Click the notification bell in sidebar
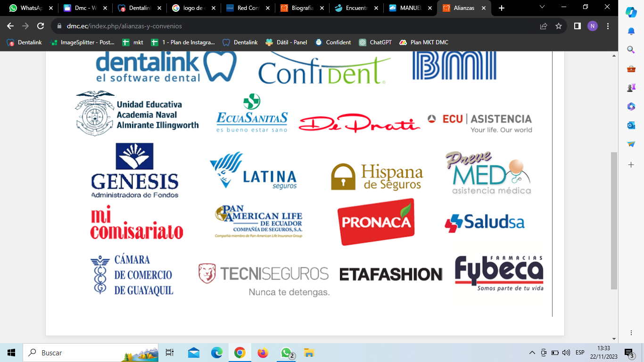This screenshot has height=362, width=644. [x=631, y=31]
